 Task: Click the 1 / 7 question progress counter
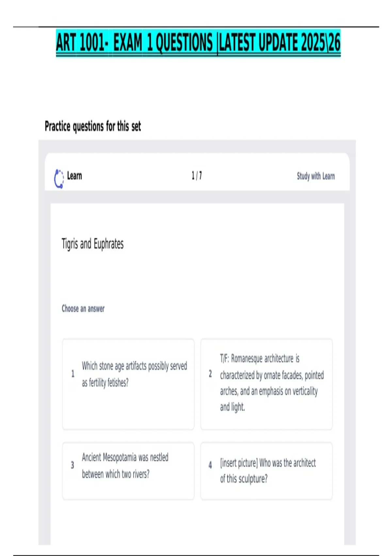197,176
